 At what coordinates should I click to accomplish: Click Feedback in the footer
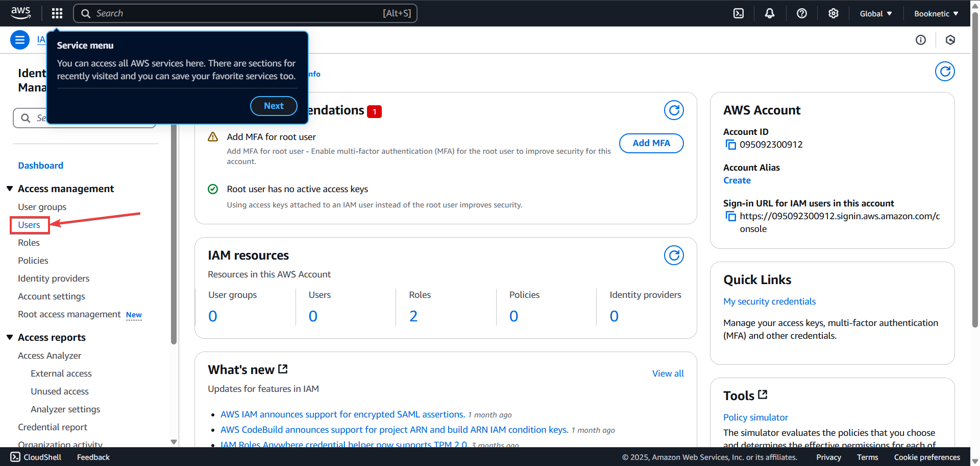click(93, 457)
